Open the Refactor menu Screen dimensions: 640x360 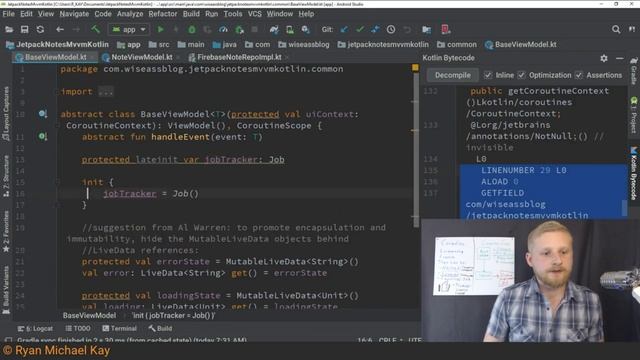[162, 13]
